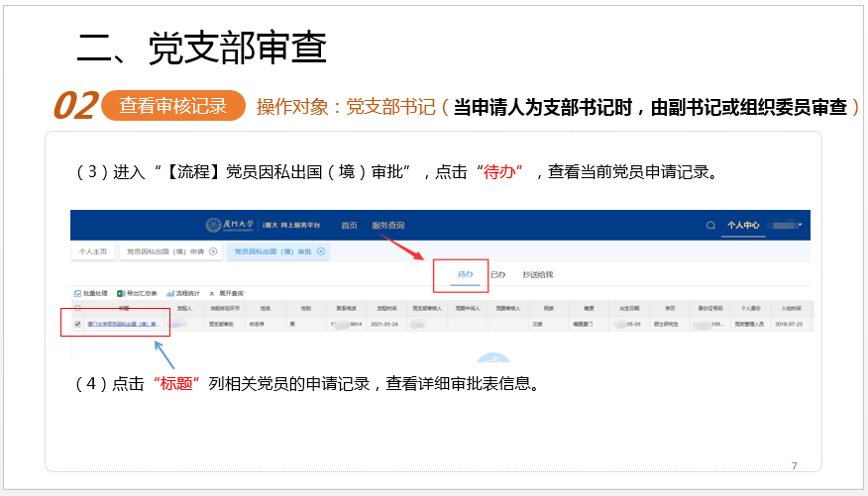This screenshot has height=496, width=868.
Task: Close the 党员因私出国(境)申请 tab
Action: (x=213, y=251)
